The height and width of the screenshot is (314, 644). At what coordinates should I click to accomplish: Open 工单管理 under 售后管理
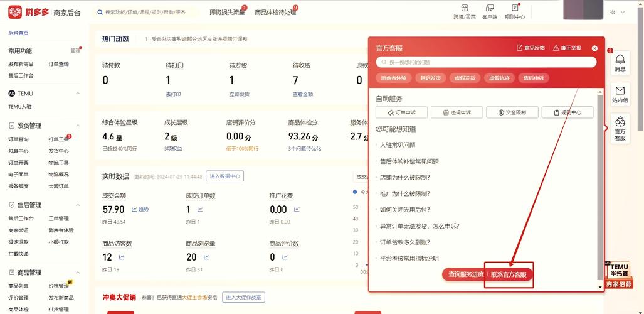pos(59,219)
